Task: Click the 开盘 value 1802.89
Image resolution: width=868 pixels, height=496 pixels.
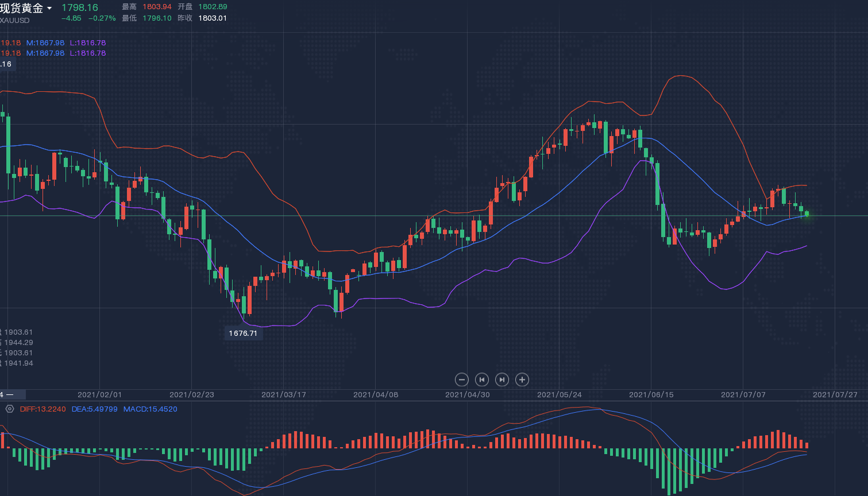Action: tap(213, 7)
